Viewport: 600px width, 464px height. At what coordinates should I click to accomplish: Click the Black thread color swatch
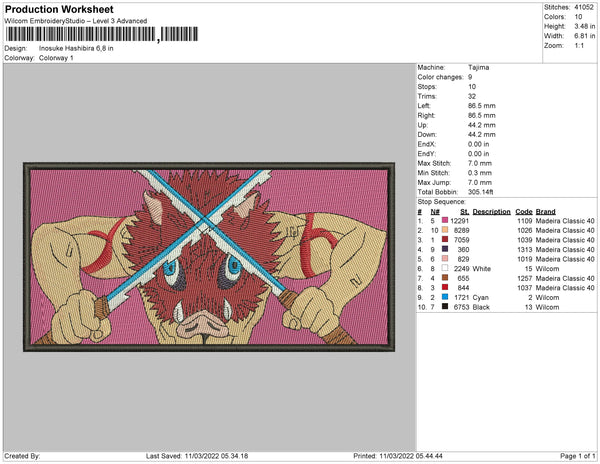tap(445, 306)
